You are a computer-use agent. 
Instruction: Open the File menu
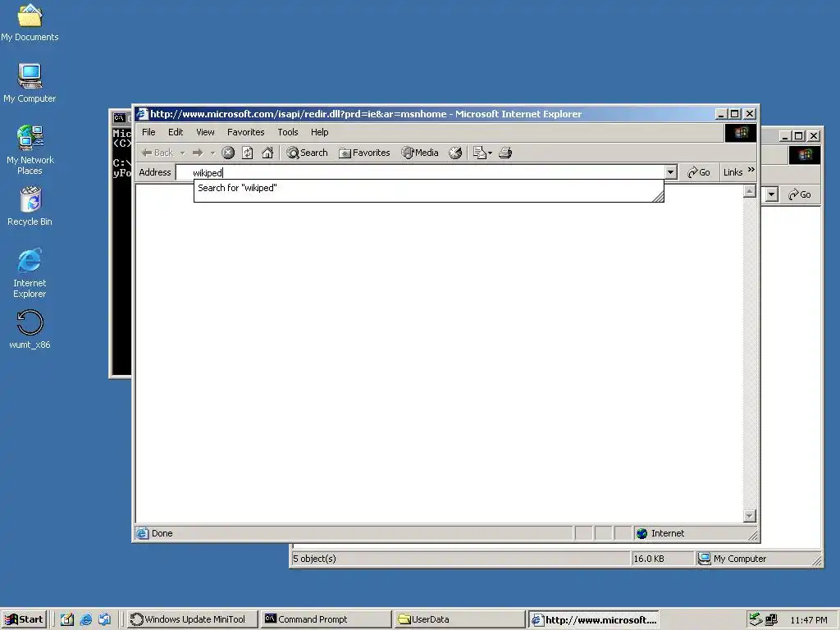coord(148,132)
